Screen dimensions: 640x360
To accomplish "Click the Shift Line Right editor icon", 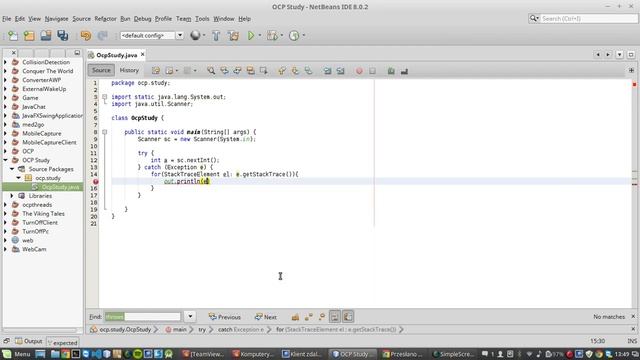I will point(340,71).
